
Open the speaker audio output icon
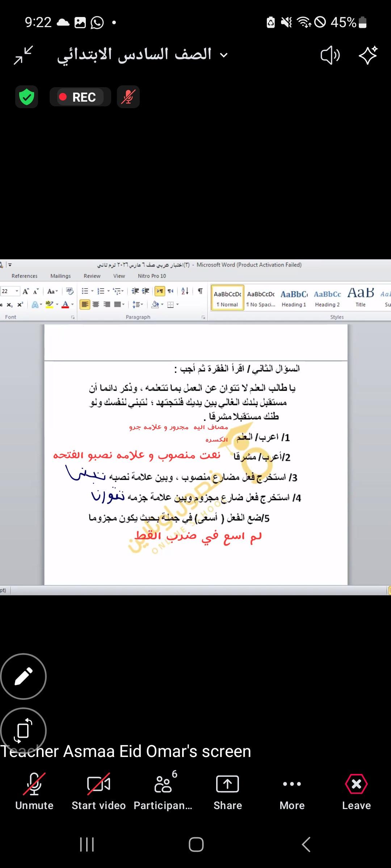[330, 55]
